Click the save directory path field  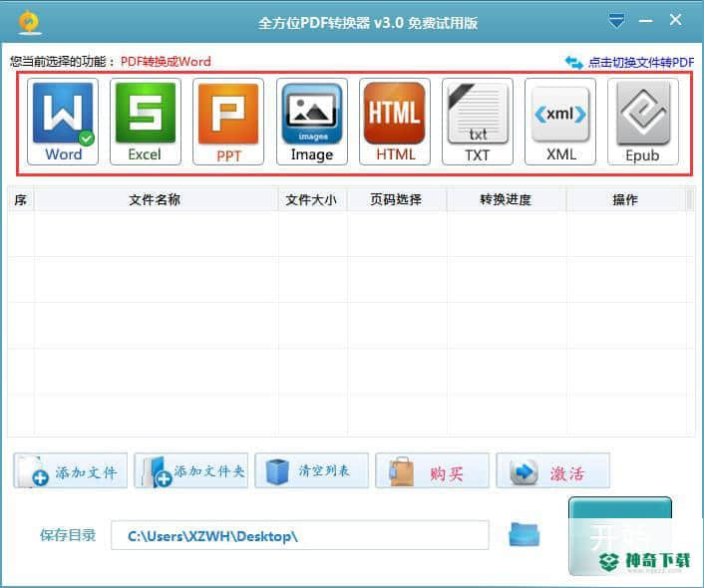(x=300, y=535)
